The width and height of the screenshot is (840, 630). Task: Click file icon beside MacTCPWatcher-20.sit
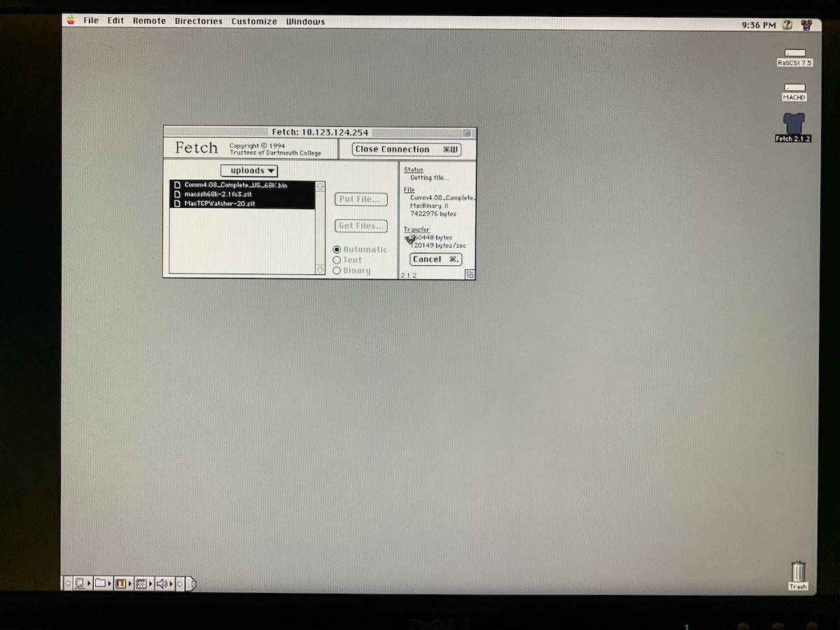[x=177, y=203]
